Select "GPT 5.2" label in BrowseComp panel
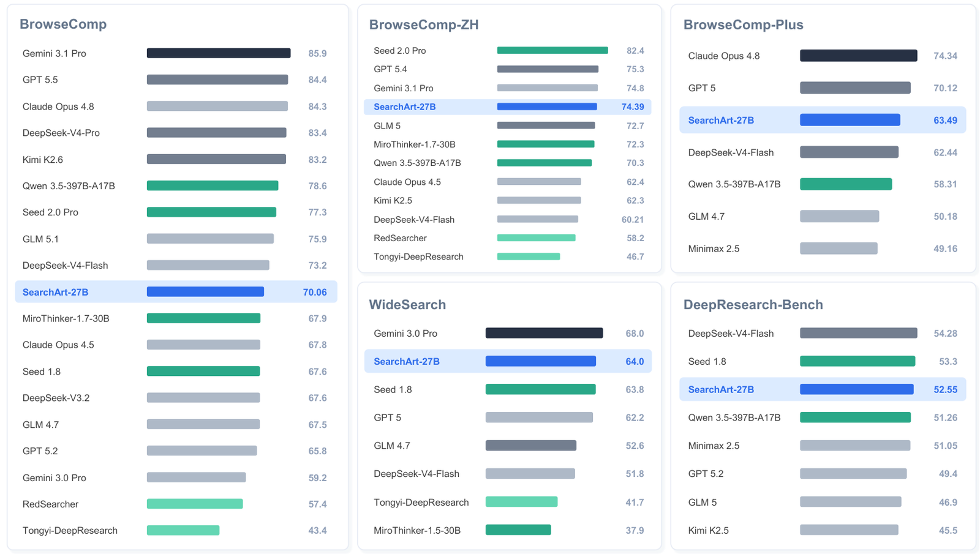This screenshot has width=980, height=554. [40, 451]
